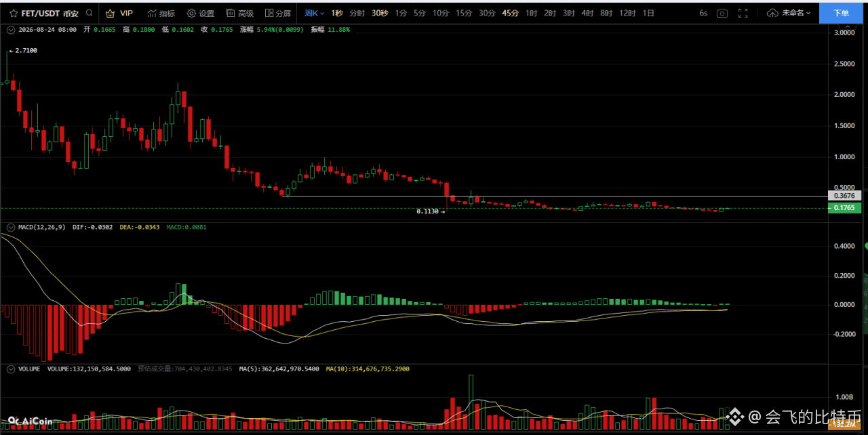Select the 2时 timeframe
This screenshot has width=868, height=435.
(550, 13)
